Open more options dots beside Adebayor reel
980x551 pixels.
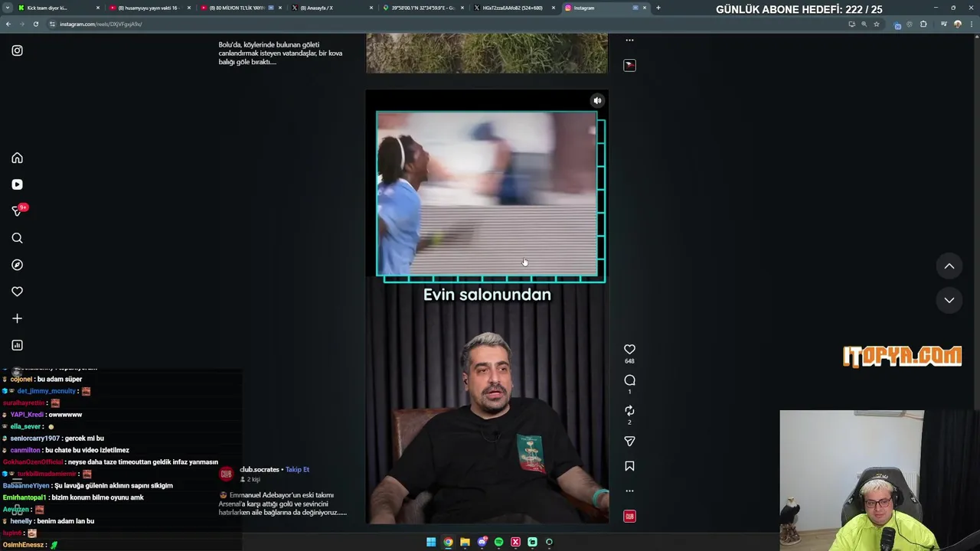tap(629, 491)
